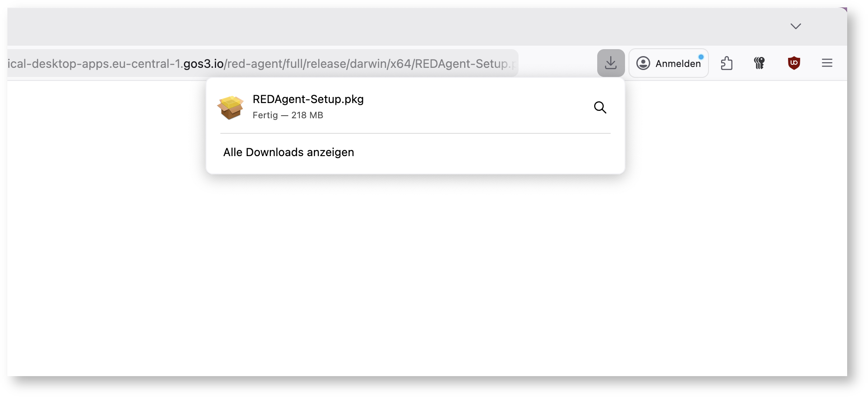Viewport: 868px width, 397px height.
Task: Click the package box icon of the download
Action: (230, 107)
